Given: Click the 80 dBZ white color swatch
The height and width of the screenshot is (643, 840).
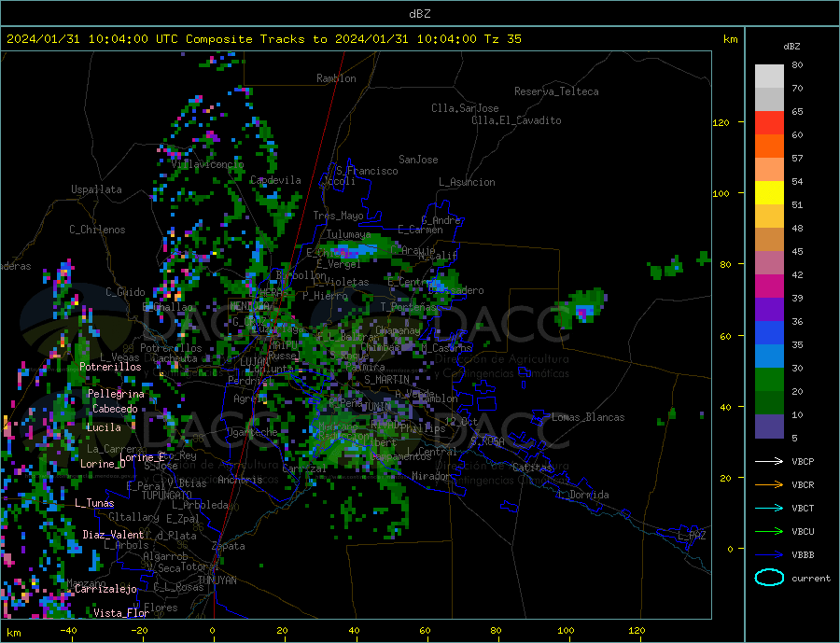Looking at the screenshot, I should click(x=769, y=77).
